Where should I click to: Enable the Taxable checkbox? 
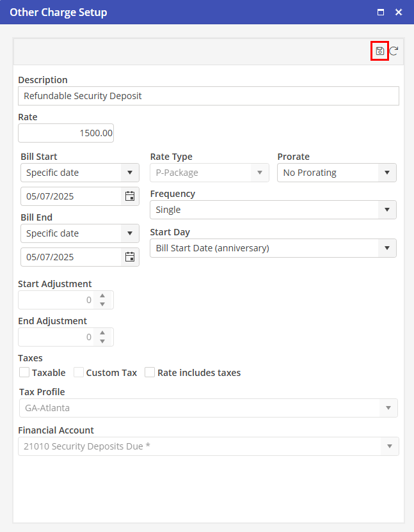[x=24, y=373]
